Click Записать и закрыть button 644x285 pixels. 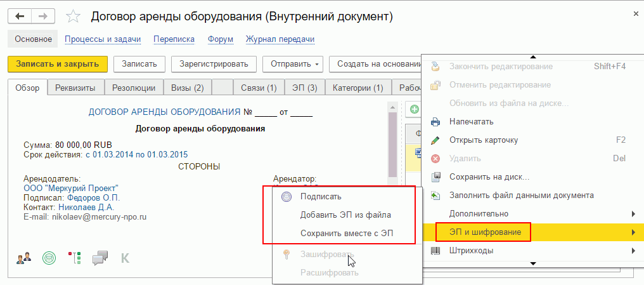coord(58,64)
